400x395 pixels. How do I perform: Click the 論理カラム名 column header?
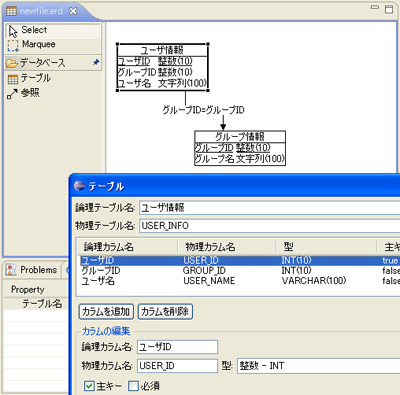[128, 247]
